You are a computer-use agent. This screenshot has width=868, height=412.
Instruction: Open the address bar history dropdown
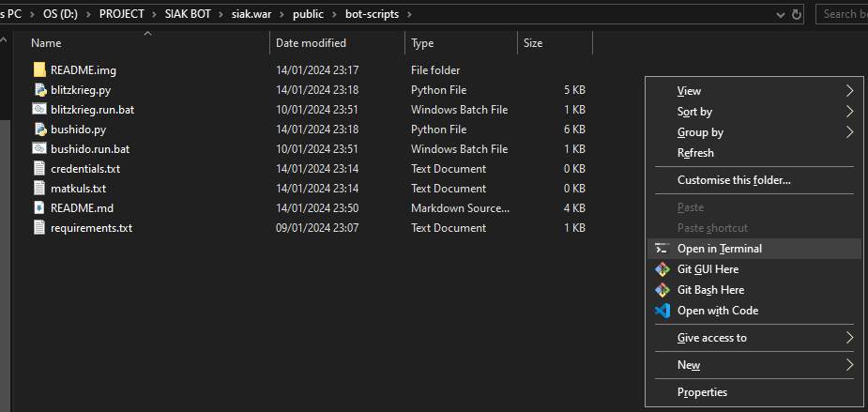(781, 14)
